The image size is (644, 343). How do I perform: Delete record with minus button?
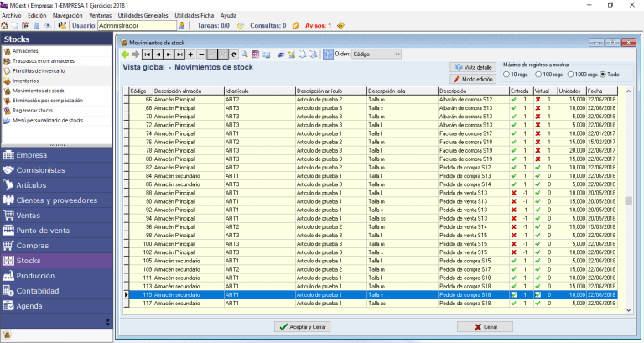(x=201, y=55)
